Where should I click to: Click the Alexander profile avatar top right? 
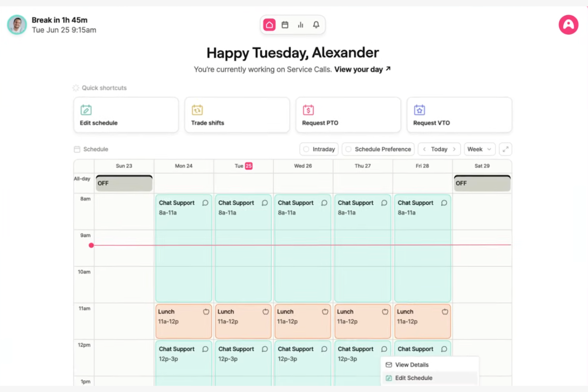(x=568, y=25)
